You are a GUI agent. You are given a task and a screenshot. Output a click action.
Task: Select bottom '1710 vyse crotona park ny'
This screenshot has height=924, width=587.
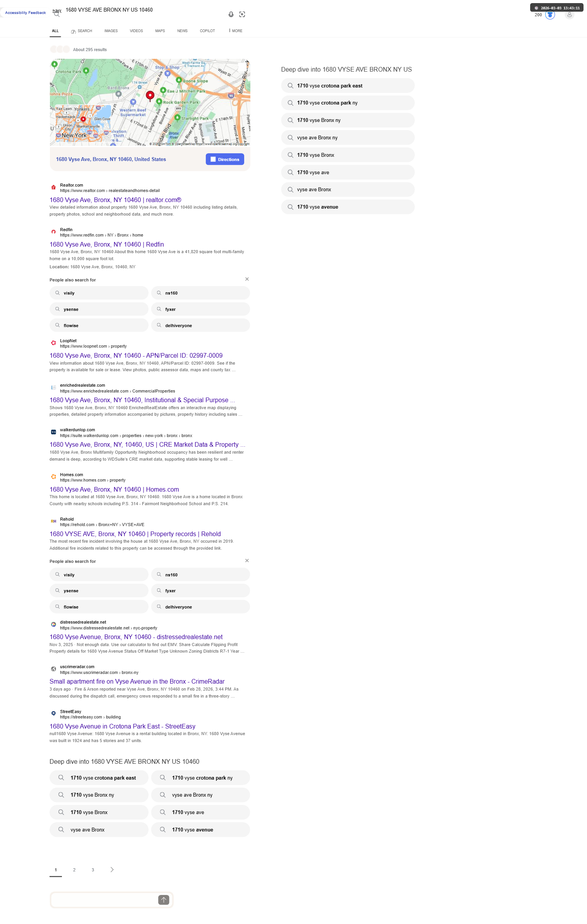pos(200,778)
